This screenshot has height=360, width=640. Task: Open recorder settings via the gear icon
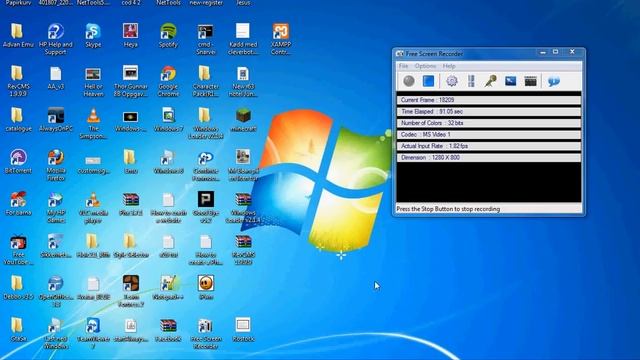coord(451,81)
